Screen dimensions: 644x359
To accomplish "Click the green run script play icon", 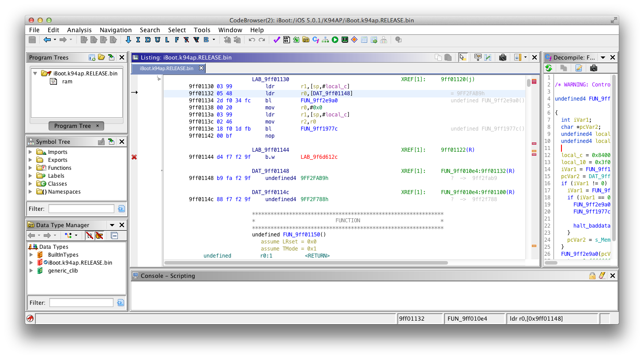I will click(335, 40).
